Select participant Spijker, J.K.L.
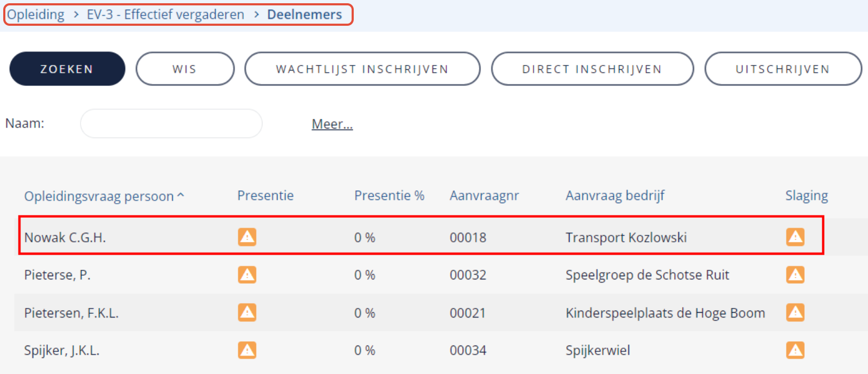The image size is (868, 374). [62, 350]
